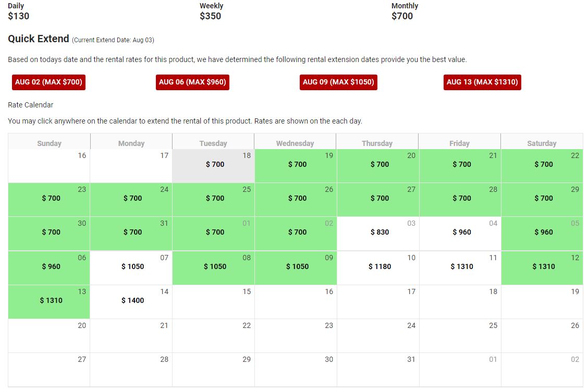Select August 13th at $1310 on the calendar
This screenshot has height=390, width=588.
[48, 301]
